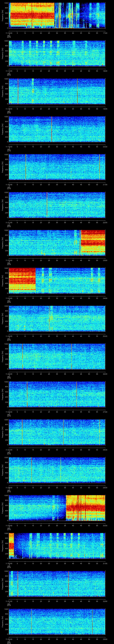
Task: Select the 11:25:00 start time label
Action: pyautogui.click(x=9, y=374)
